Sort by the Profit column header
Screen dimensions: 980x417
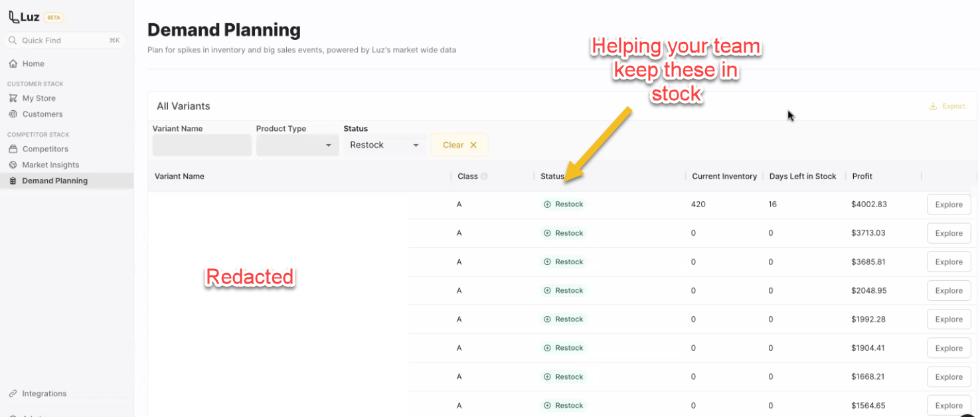point(862,177)
